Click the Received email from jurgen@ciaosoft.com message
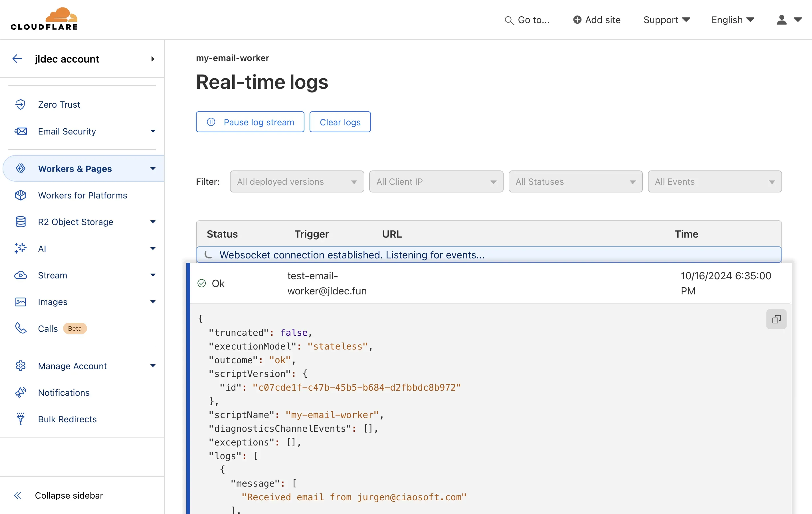The height and width of the screenshot is (514, 812). pos(354,497)
